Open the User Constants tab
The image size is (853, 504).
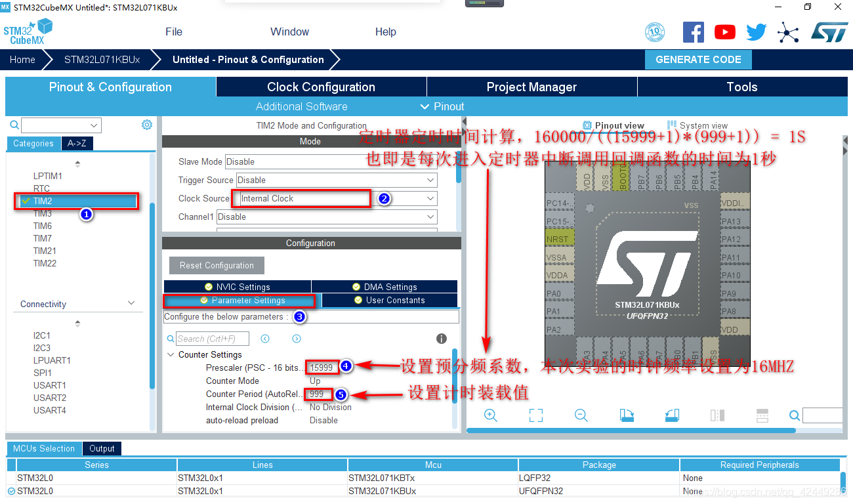[x=389, y=300]
